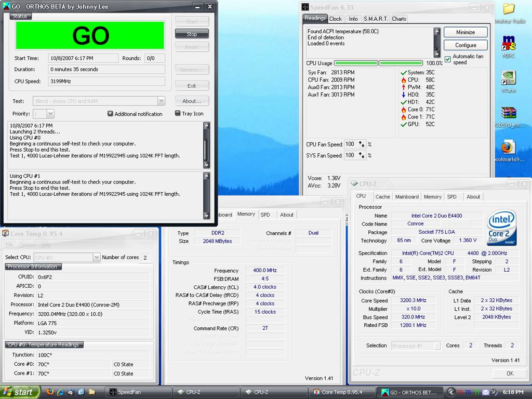This screenshot has width=532, height=399.
Task: Click the mail envelope icon in the system tray
Action: tap(486, 392)
